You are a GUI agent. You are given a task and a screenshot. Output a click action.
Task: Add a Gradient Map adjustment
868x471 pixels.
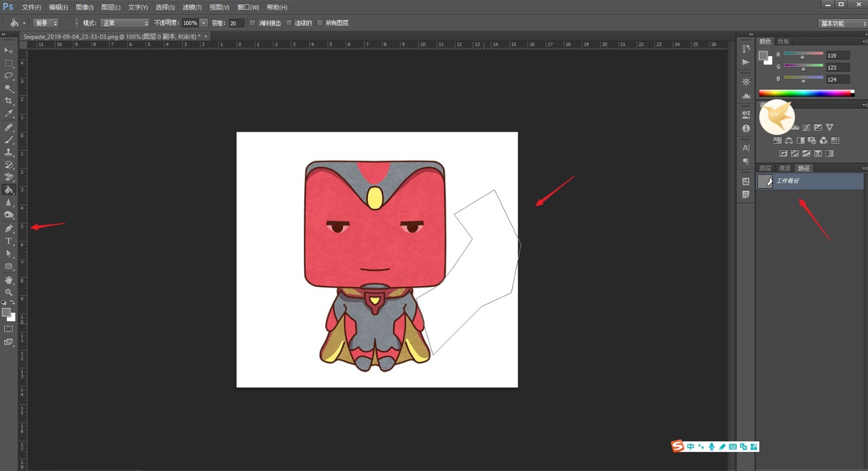click(829, 153)
